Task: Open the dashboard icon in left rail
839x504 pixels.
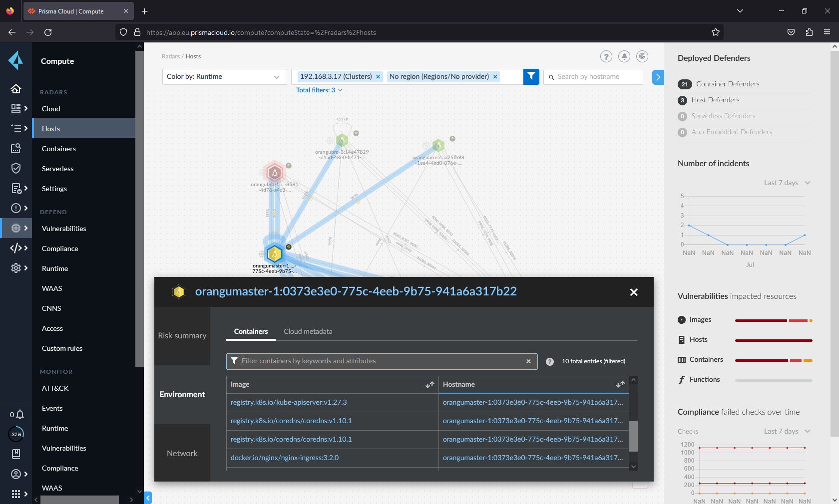Action: (16, 108)
